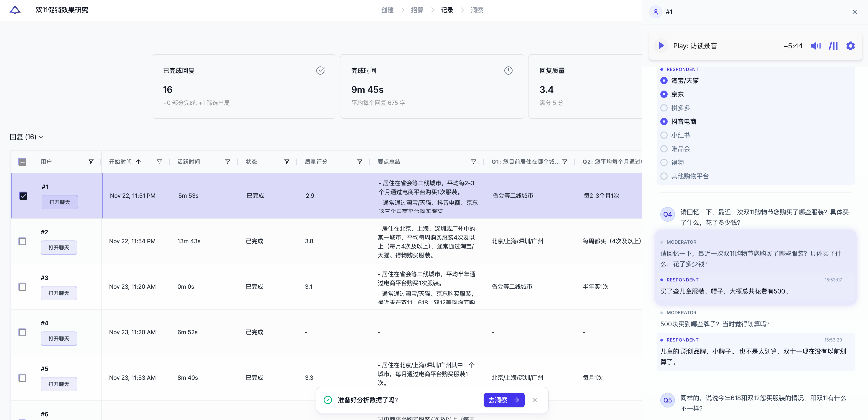Expand the 回复 (16) dropdown
Screen dimensions: 868x420
tap(27, 137)
